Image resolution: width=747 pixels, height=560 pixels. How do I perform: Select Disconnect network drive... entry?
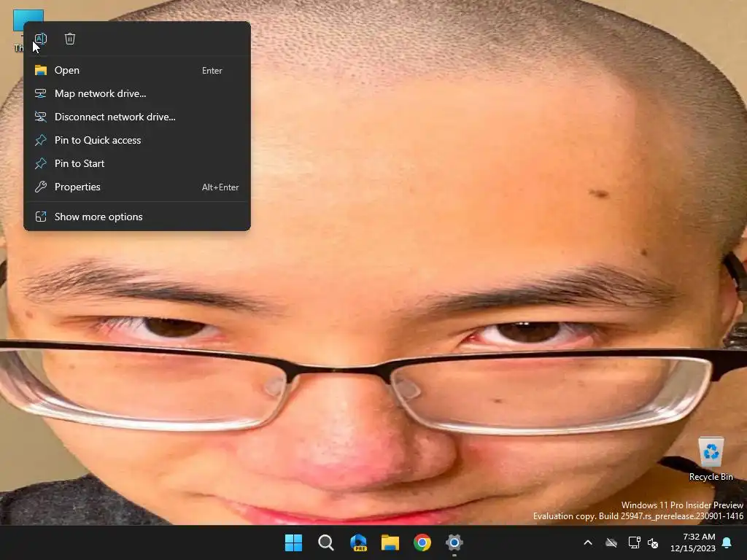tap(136, 117)
